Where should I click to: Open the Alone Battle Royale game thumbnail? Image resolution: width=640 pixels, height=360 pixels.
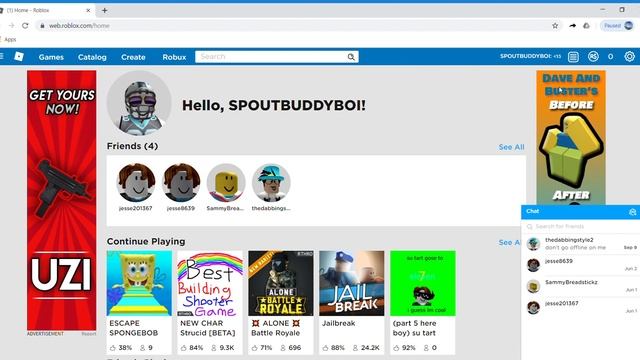(281, 283)
